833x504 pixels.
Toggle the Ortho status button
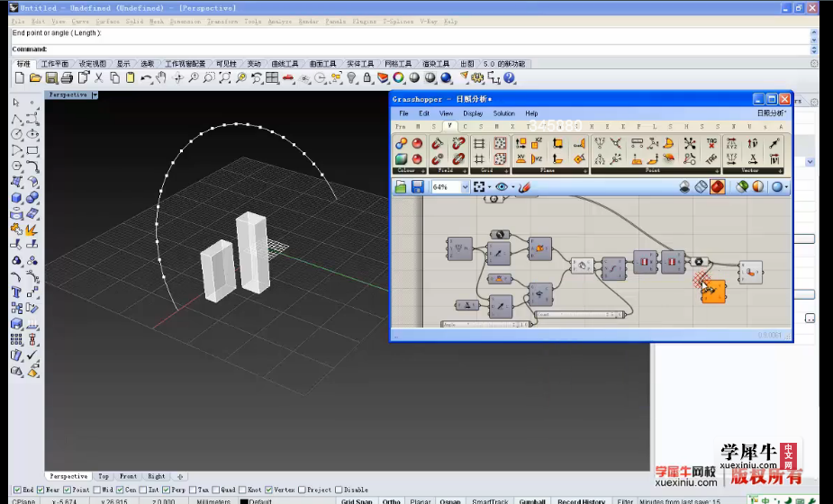[x=392, y=500]
